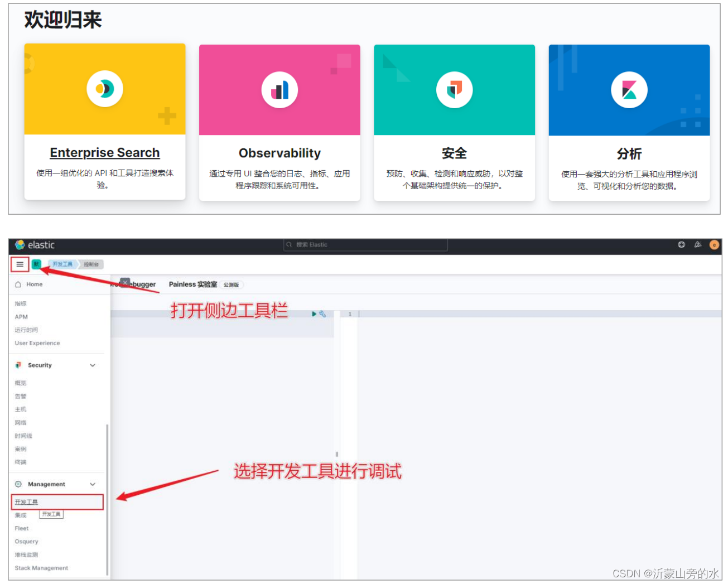Open the help lifebuoy icon

click(x=681, y=245)
